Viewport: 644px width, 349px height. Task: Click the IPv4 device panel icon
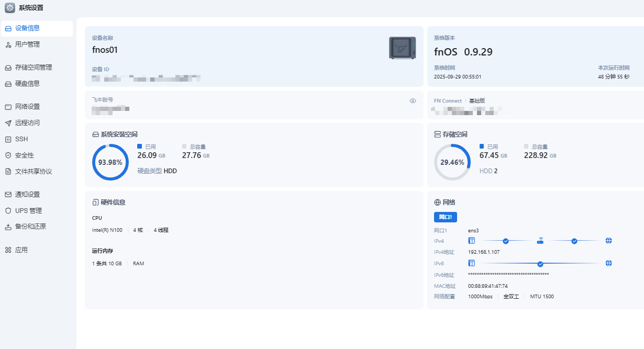pyautogui.click(x=471, y=241)
